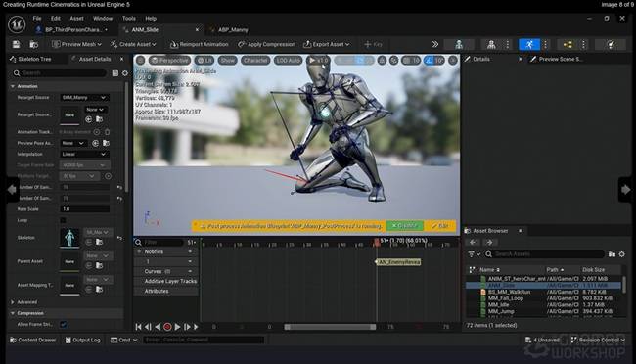636x364 pixels.
Task: Open options dots beside Animation Blueprint mode
Action: click(584, 44)
